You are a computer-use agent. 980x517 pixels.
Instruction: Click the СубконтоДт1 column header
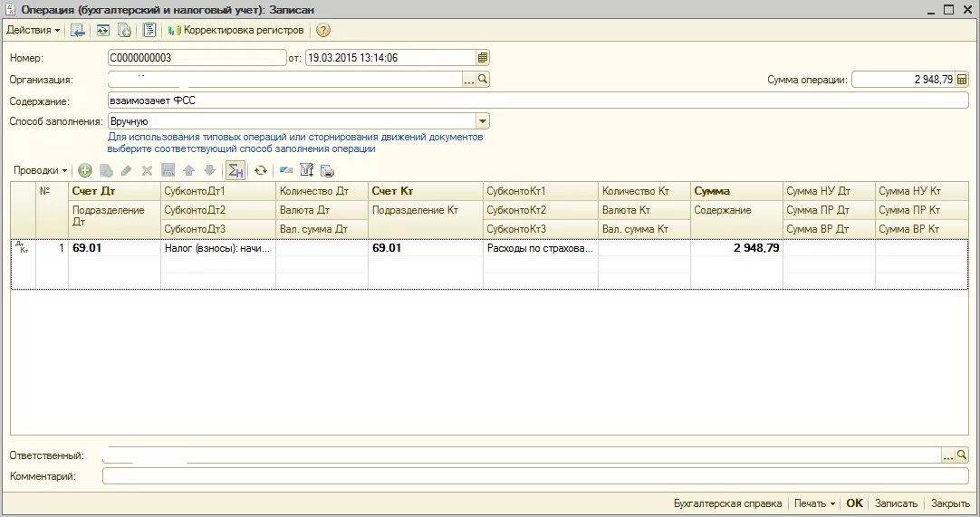point(218,191)
